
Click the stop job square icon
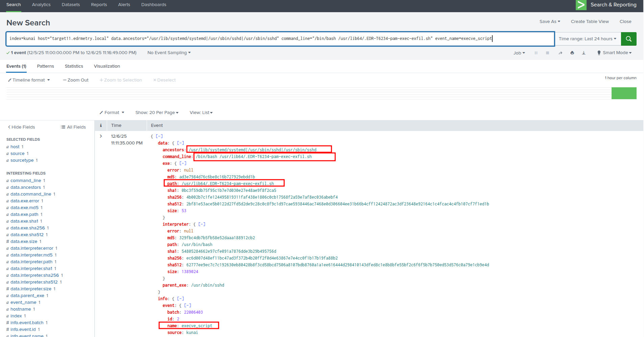pyautogui.click(x=547, y=53)
